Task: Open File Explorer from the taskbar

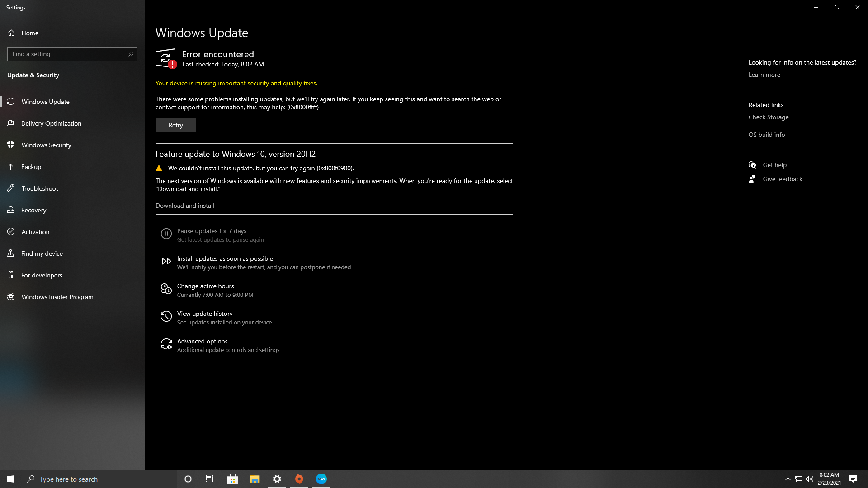Action: 255,479
